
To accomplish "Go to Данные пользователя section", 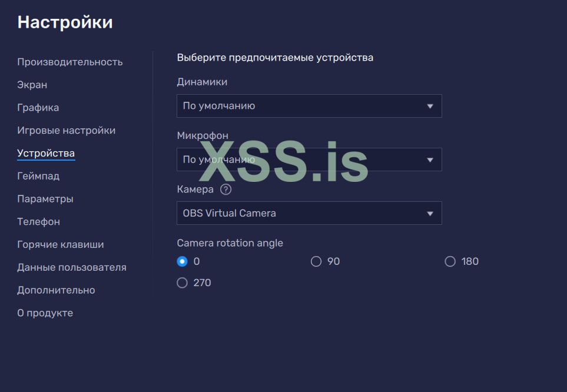I will coord(71,267).
